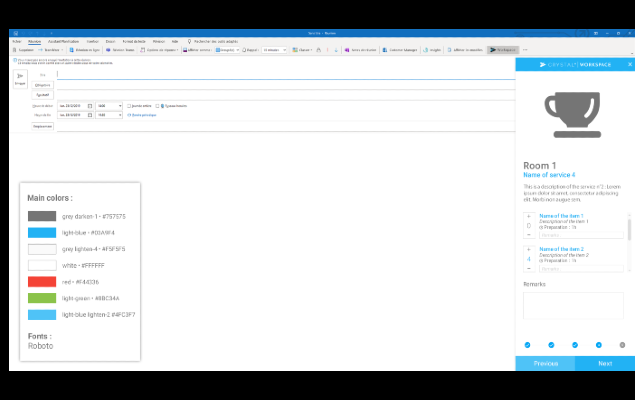Click Afficher les modèles toolbar icon

point(449,50)
